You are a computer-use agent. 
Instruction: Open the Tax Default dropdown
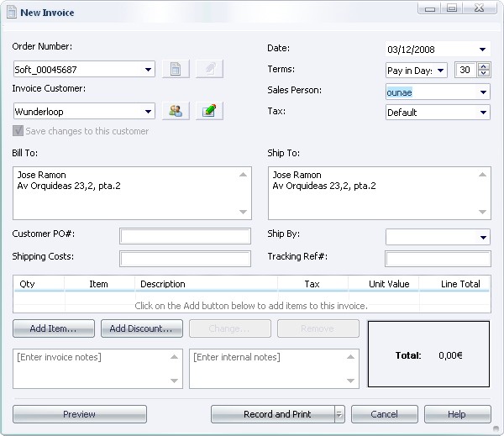click(483, 113)
